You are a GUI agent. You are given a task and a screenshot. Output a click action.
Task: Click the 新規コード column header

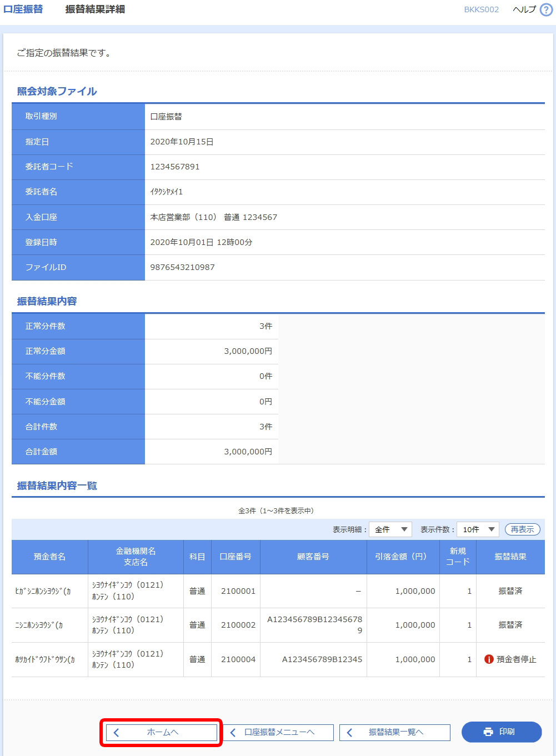458,557
